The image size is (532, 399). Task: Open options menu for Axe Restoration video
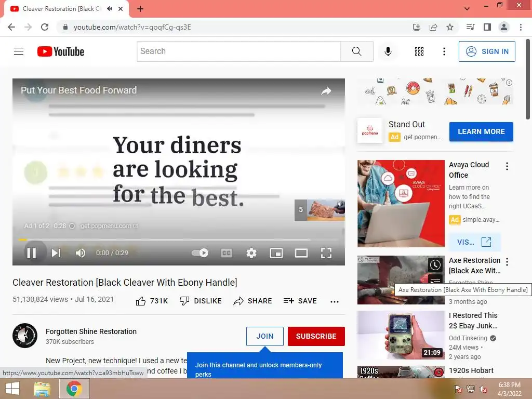507,262
